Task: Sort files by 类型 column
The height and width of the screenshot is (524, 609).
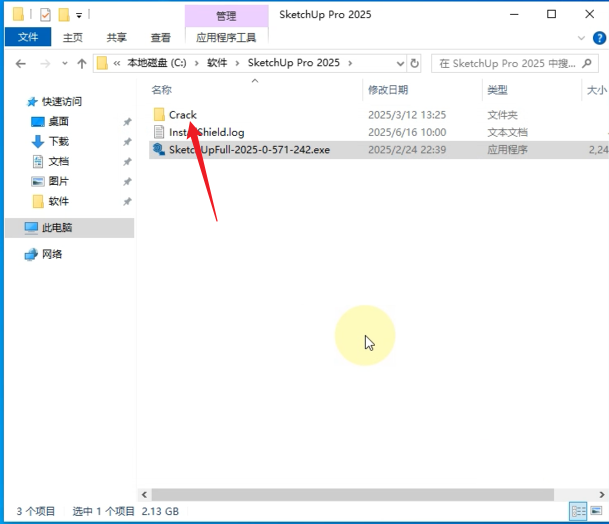Action: (498, 90)
